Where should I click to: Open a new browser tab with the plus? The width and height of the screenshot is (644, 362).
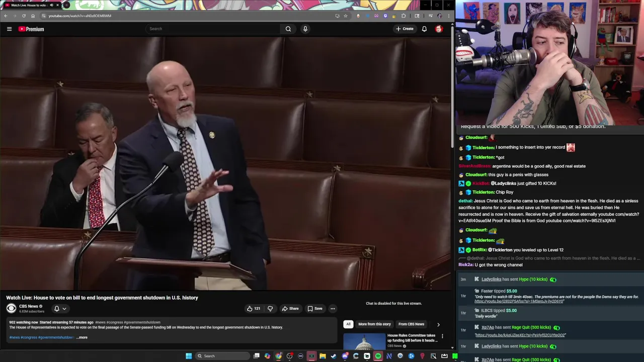[66, 5]
